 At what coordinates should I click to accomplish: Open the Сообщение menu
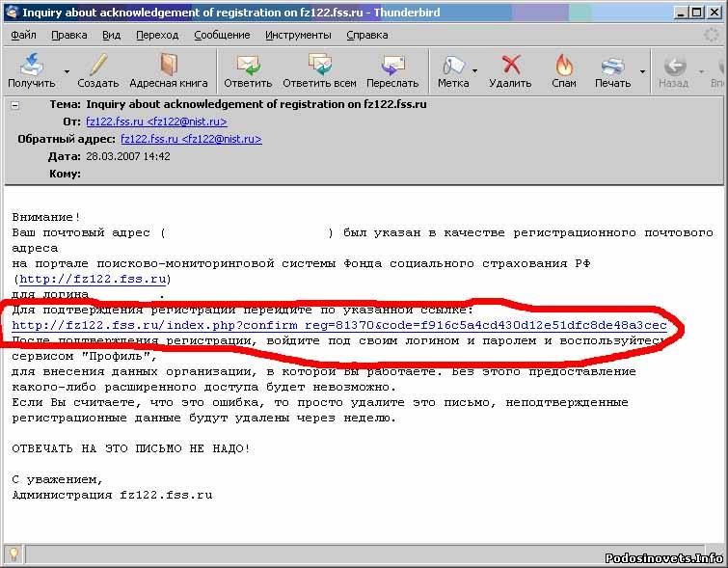(x=222, y=35)
